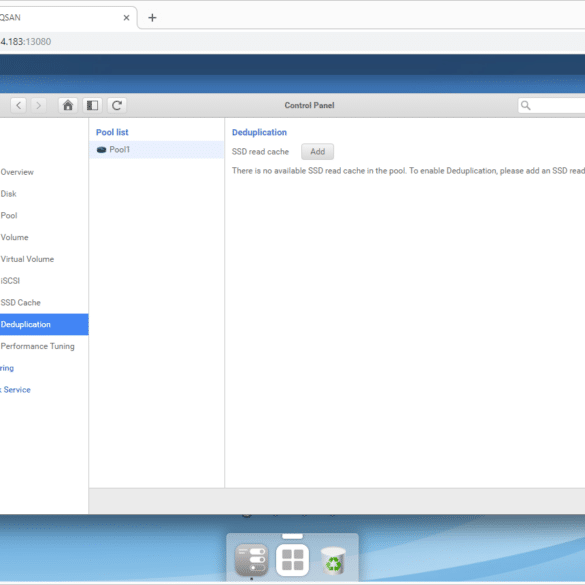The height and width of the screenshot is (585, 585).
Task: Select Pool1 in the pool list
Action: point(156,150)
